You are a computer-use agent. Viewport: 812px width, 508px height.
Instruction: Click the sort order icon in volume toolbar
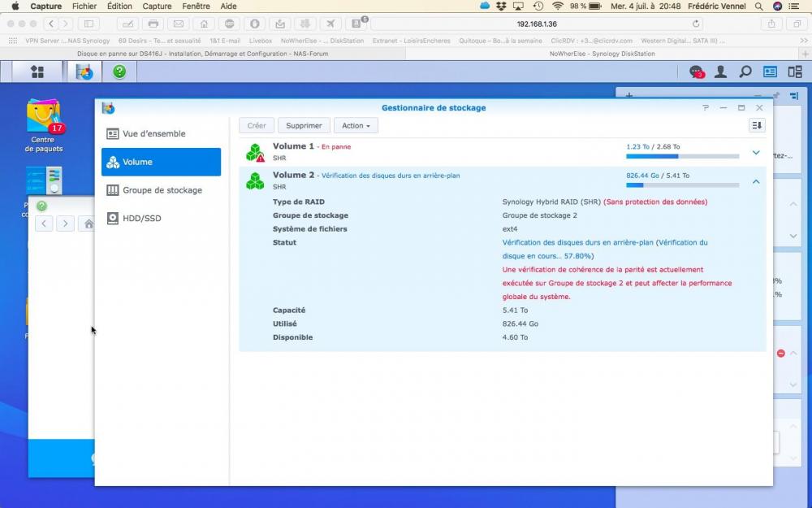tap(757, 125)
